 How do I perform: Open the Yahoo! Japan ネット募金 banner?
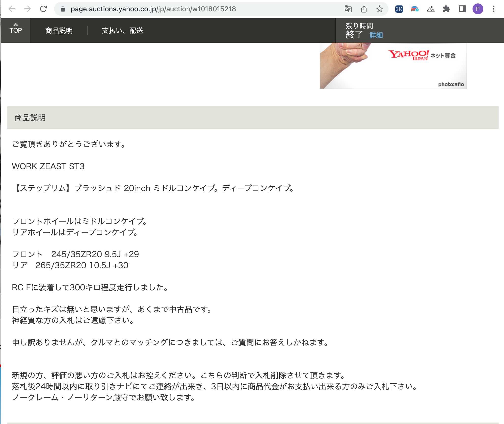(393, 66)
